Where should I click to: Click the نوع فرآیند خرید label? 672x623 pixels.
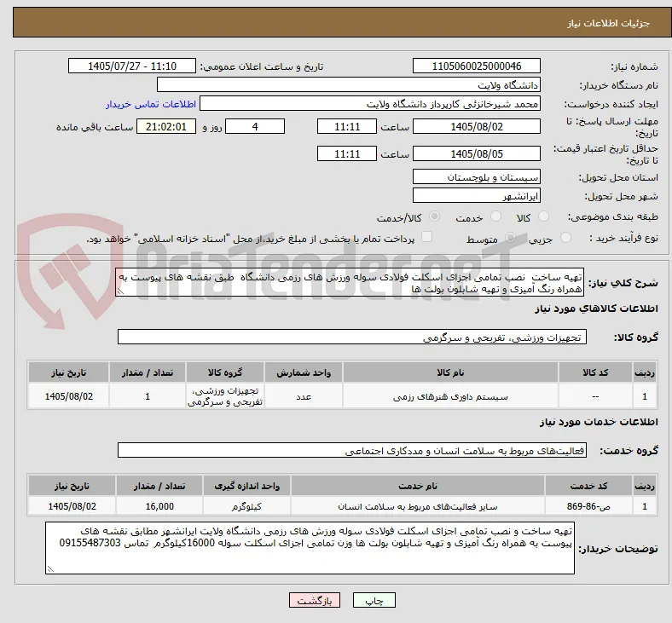(623, 238)
